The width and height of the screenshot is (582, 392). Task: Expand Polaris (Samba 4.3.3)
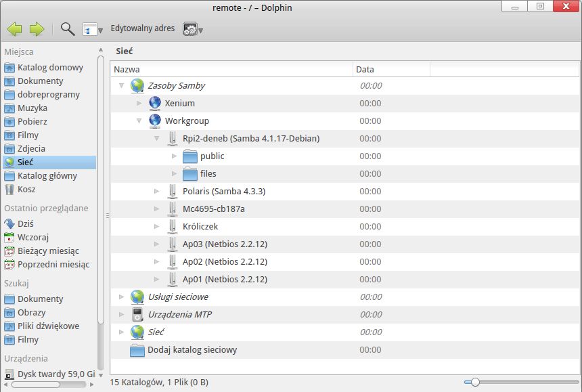[x=156, y=191]
